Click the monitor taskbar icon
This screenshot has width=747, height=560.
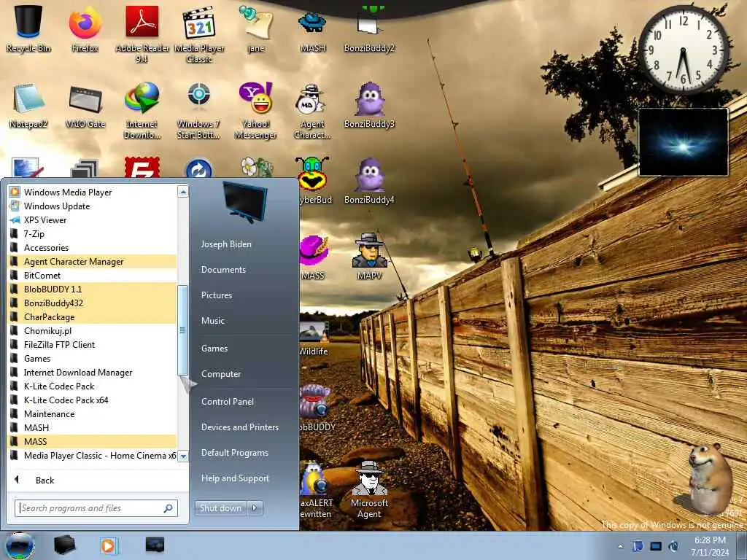pyautogui.click(x=155, y=544)
